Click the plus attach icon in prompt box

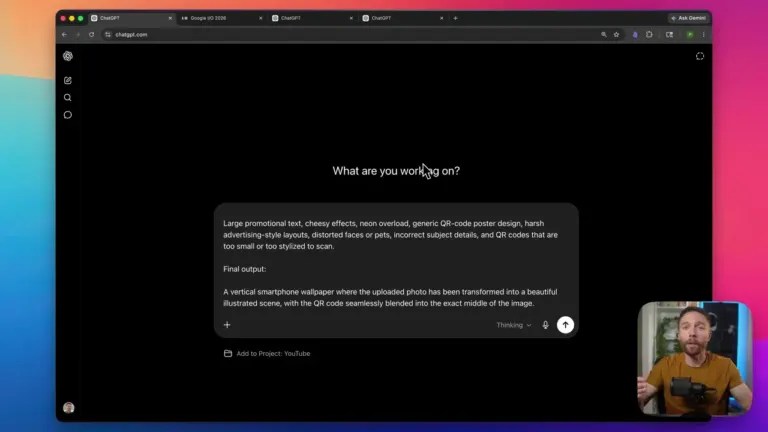227,325
